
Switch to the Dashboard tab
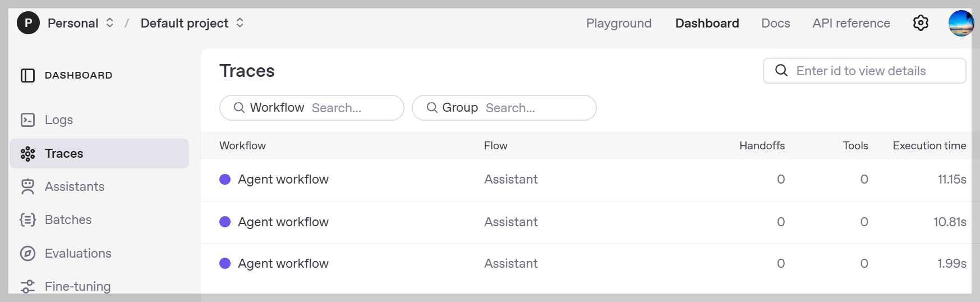point(707,23)
